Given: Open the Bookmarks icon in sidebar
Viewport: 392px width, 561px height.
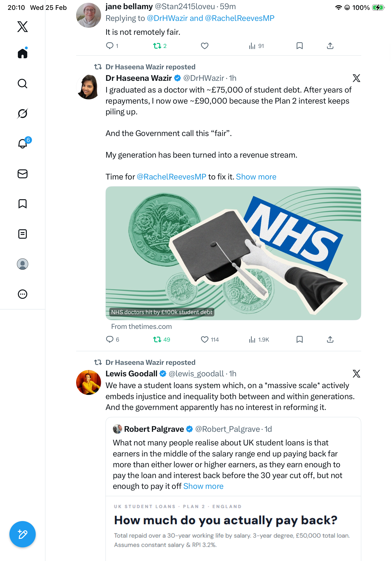Looking at the screenshot, I should tap(23, 204).
